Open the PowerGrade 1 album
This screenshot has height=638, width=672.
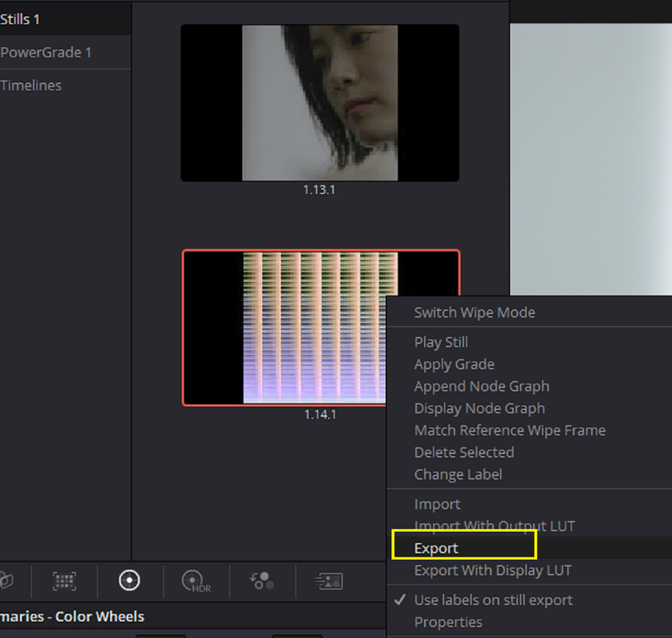pyautogui.click(x=65, y=53)
